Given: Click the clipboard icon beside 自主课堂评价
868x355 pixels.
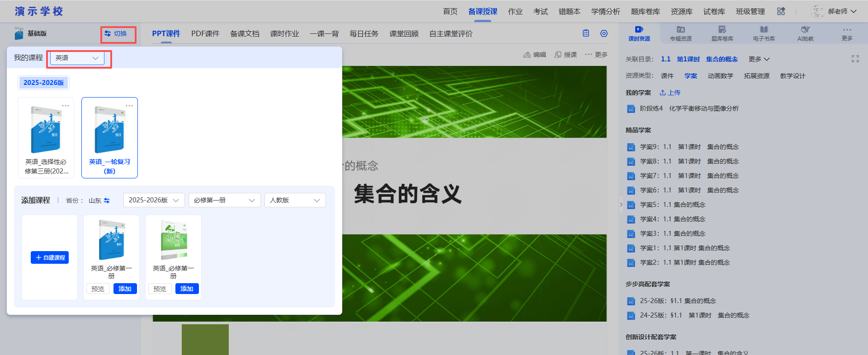Looking at the screenshot, I should [x=586, y=33].
